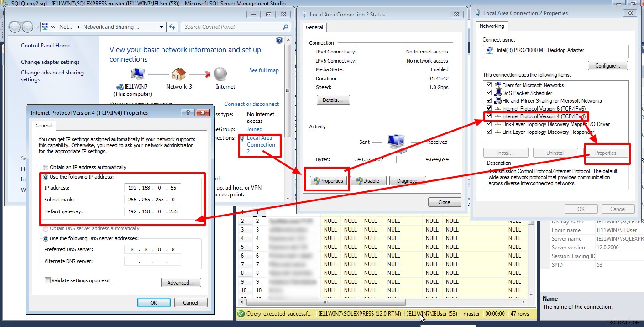
Task: Refresh the Network and Sharing address bar
Action: click(172, 27)
